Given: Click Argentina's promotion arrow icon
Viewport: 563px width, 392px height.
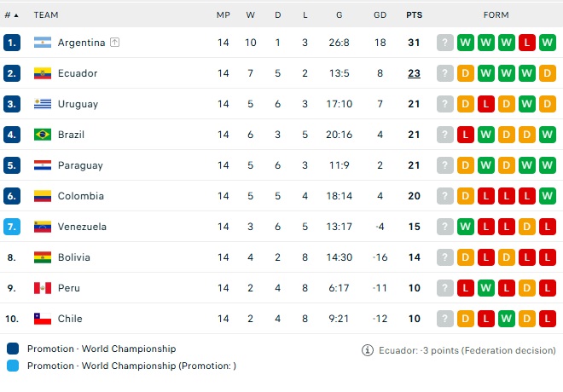Looking at the screenshot, I should click(114, 43).
